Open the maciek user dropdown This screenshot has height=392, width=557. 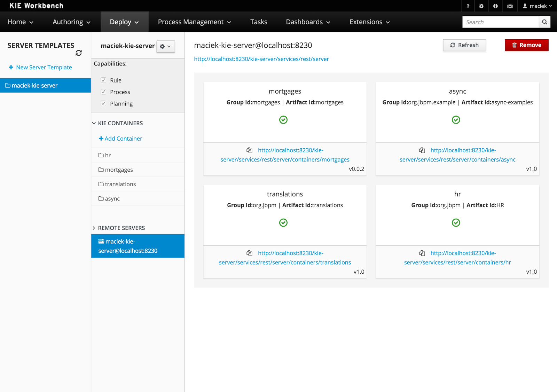[537, 6]
